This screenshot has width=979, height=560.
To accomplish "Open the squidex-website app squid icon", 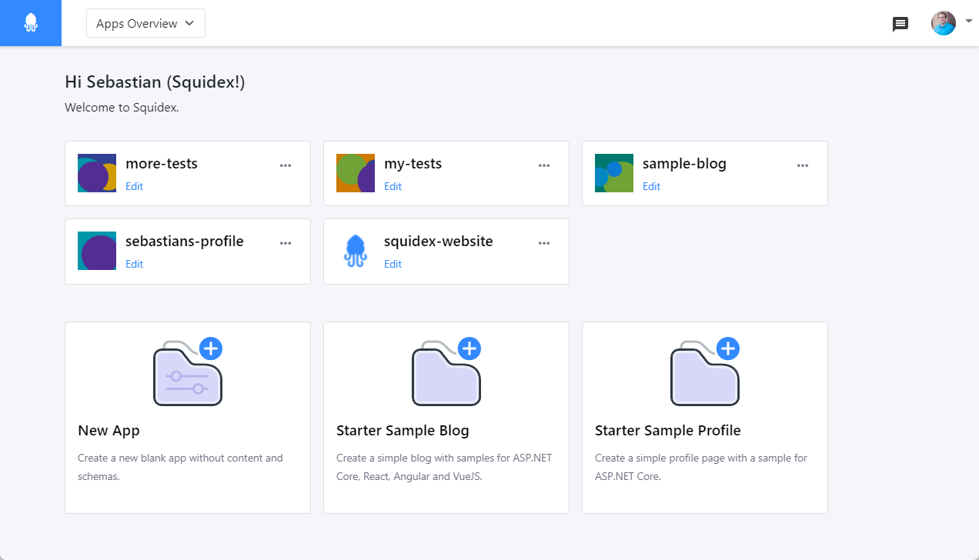I will tap(356, 251).
